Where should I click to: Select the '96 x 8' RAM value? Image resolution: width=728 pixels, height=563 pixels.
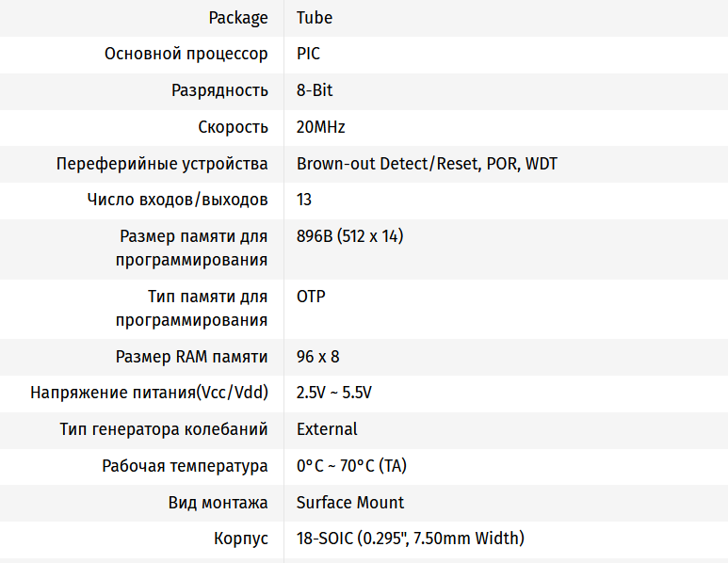(318, 357)
